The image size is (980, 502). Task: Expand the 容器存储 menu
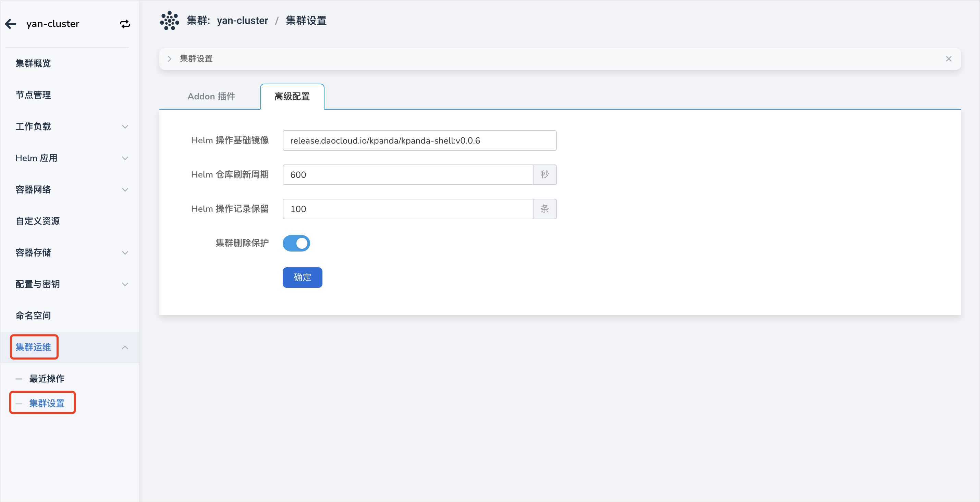tap(125, 253)
